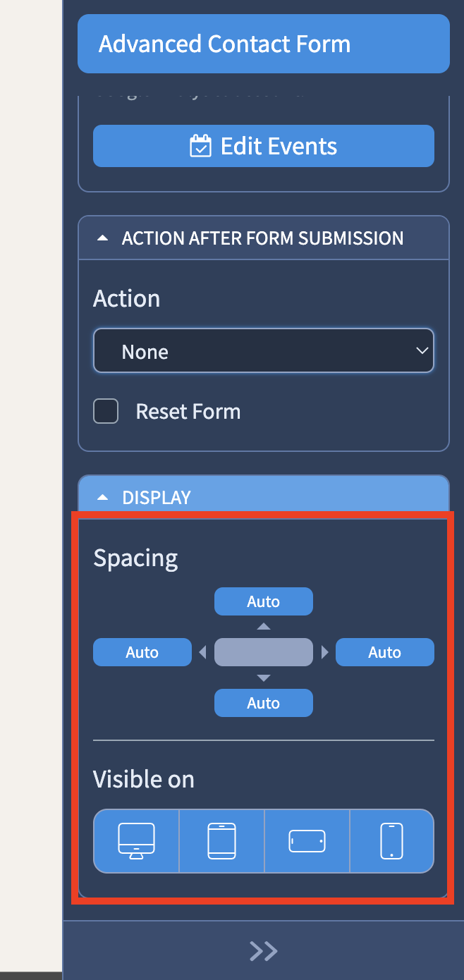464x980 pixels.
Task: Toggle tablet portrait visibility icon
Action: (221, 841)
